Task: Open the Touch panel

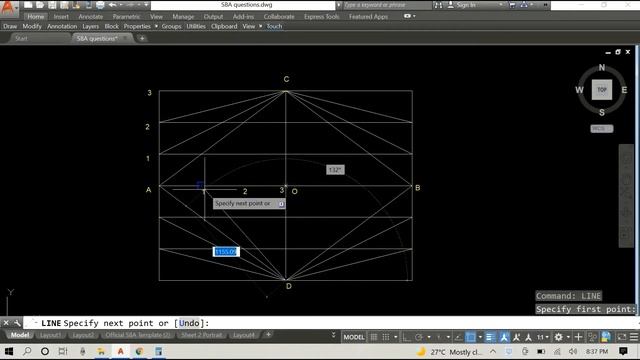Action: [274, 26]
